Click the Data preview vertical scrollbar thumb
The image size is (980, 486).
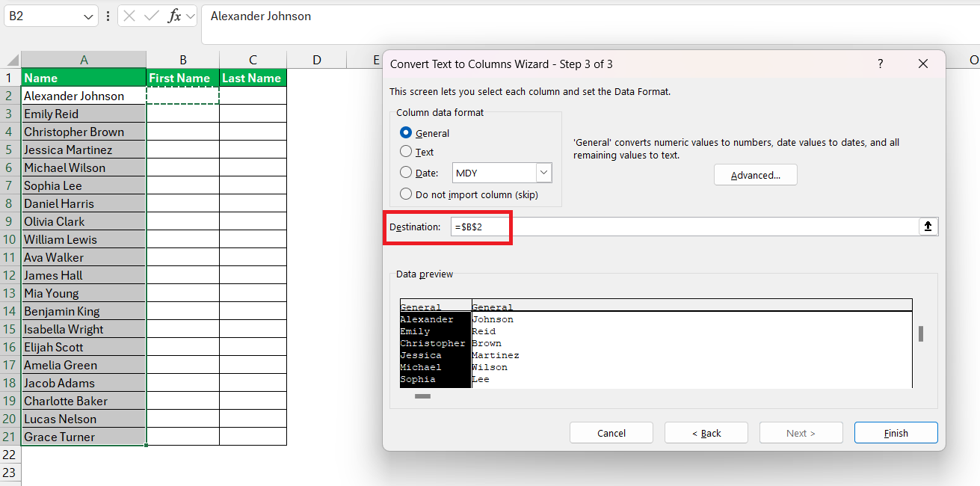[920, 333]
